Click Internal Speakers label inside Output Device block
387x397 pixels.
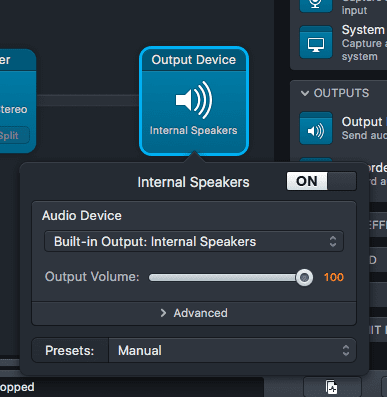pos(194,130)
